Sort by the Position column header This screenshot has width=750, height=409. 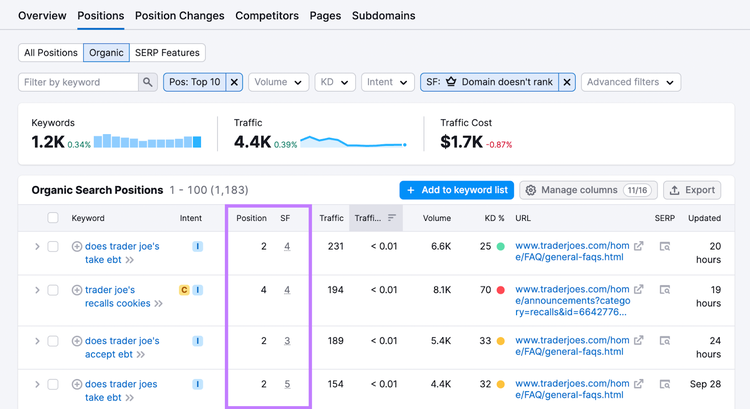pos(252,218)
